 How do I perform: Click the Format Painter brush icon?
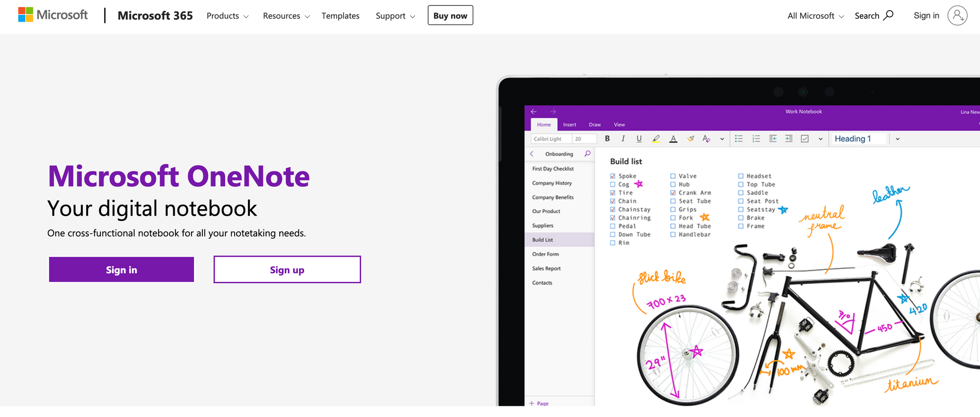point(690,139)
